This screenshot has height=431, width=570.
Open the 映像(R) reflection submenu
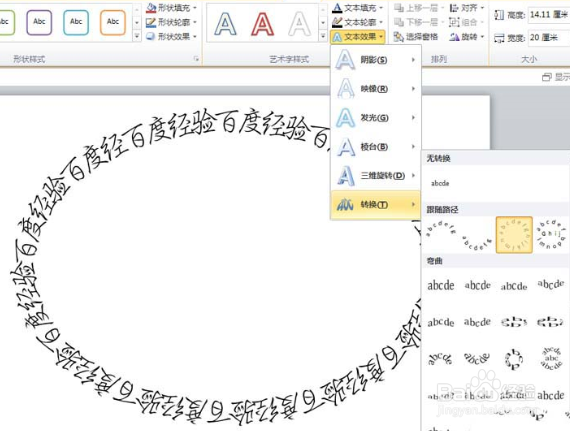click(376, 89)
